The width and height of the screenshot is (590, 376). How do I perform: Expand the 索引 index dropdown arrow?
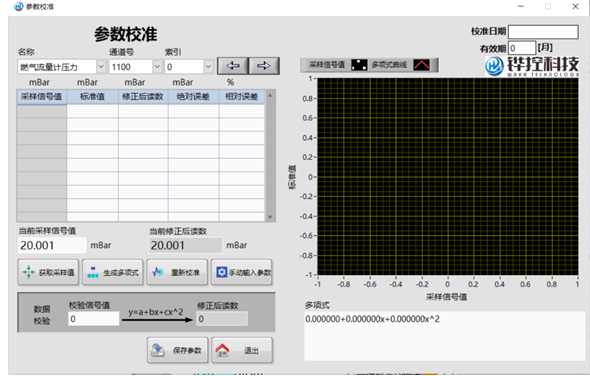coord(209,67)
